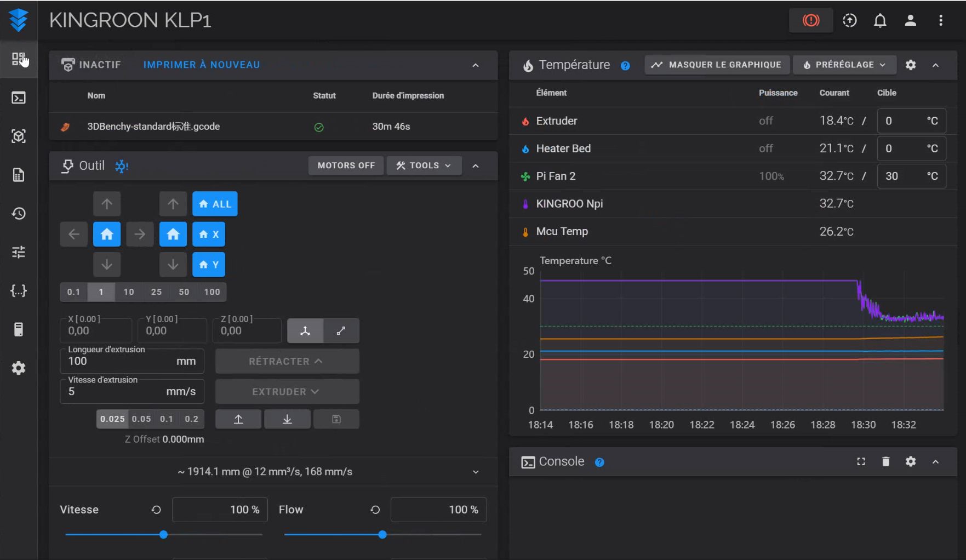Click the Flow slider handle
This screenshot has width=966, height=560.
[382, 534]
